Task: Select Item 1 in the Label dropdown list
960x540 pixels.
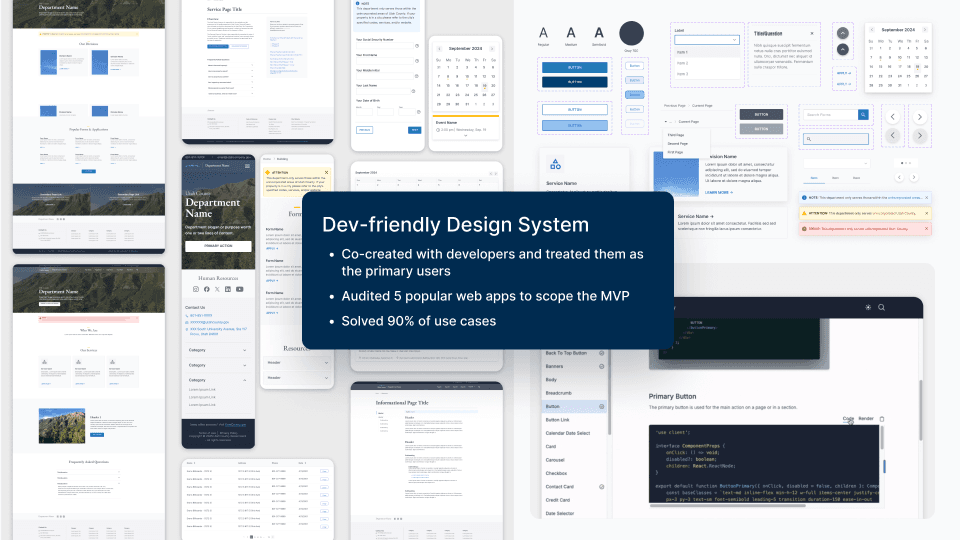Action: click(x=707, y=53)
